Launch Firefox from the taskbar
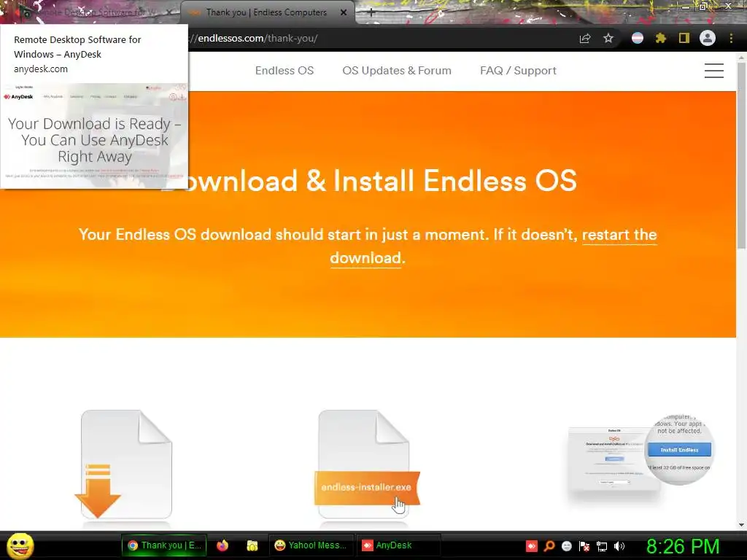 [222, 545]
